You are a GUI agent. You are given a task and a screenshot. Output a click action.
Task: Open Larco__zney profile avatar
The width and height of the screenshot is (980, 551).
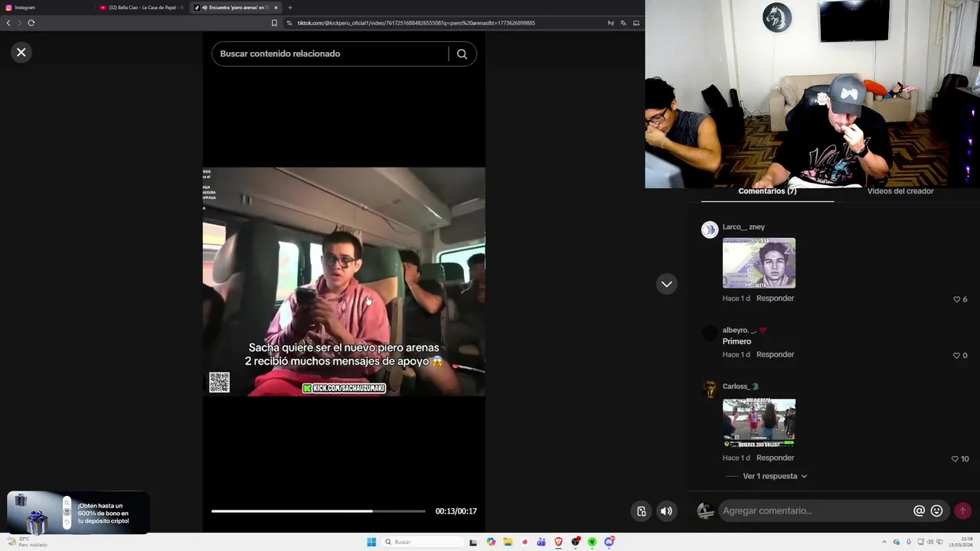click(x=710, y=230)
